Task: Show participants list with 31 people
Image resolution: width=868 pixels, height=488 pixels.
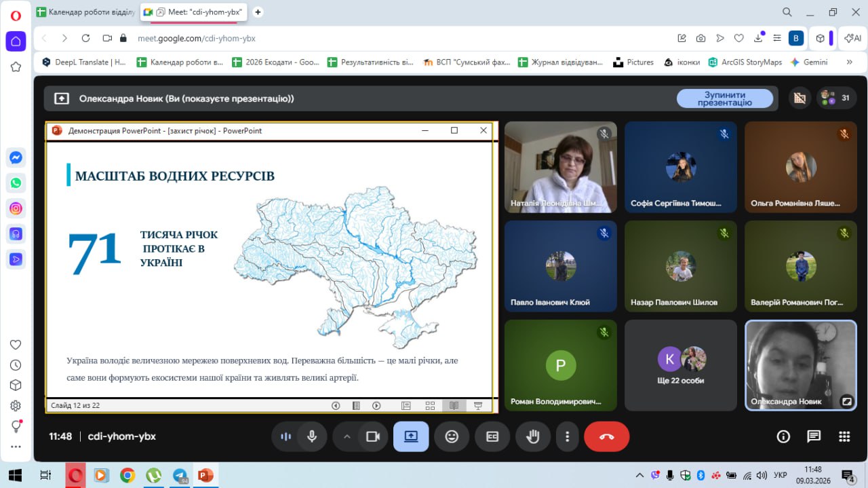Action: (836, 98)
